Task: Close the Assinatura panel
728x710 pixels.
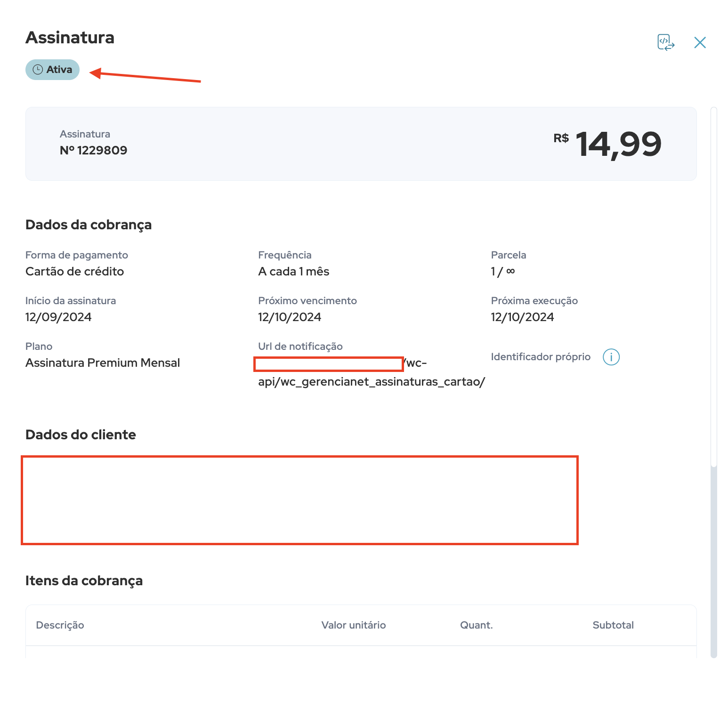Action: pos(700,43)
